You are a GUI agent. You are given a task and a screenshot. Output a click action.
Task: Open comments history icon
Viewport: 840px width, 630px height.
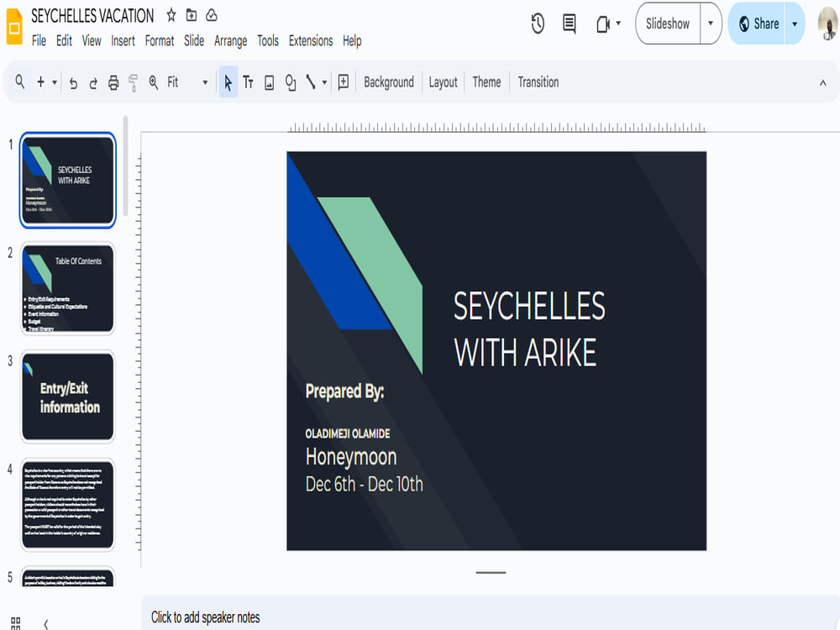(570, 24)
